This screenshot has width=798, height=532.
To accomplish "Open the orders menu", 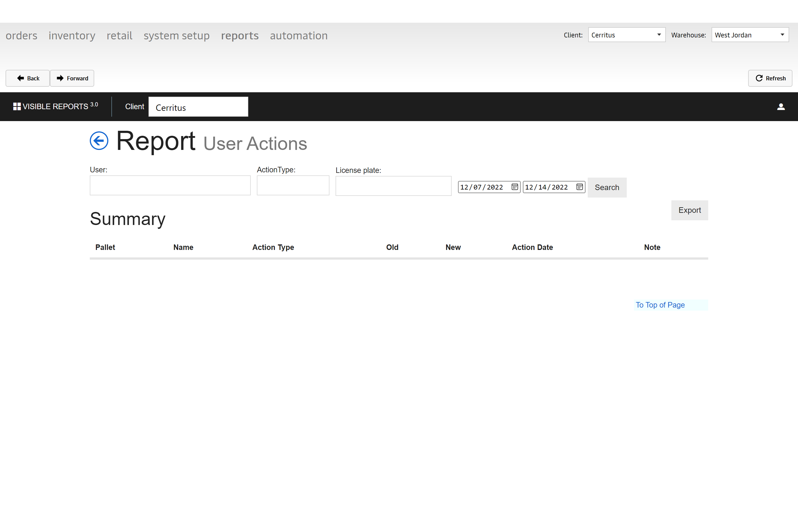I will [x=21, y=36].
